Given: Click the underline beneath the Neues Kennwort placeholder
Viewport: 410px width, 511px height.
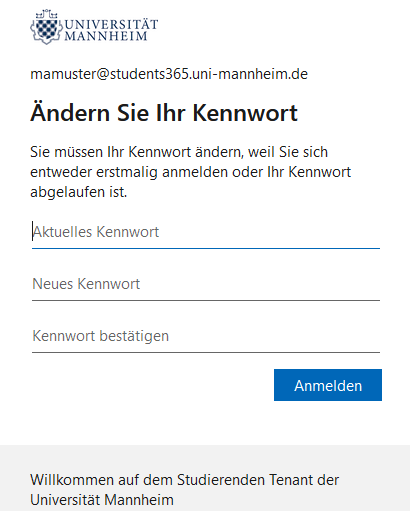Looking at the screenshot, I should 206,300.
